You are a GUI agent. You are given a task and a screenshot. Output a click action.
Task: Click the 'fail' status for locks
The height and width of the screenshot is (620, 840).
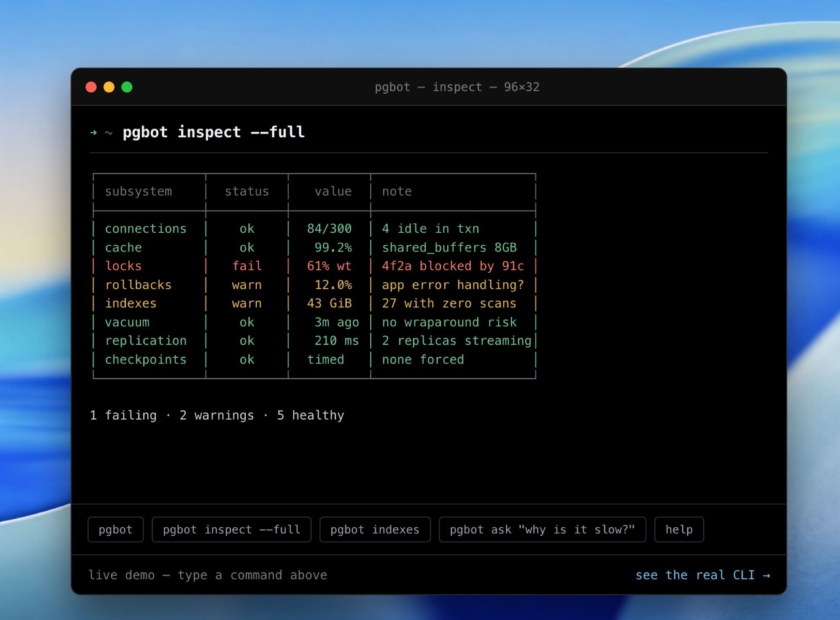247,266
